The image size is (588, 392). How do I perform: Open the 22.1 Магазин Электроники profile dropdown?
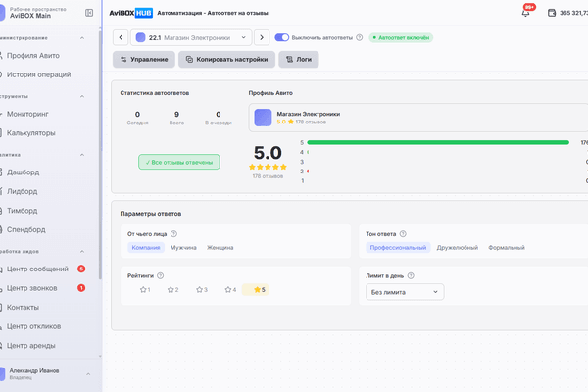[x=191, y=37]
